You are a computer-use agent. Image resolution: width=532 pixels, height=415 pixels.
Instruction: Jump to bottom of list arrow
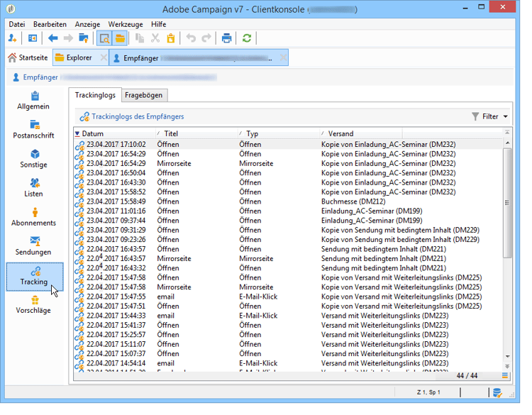507,367
